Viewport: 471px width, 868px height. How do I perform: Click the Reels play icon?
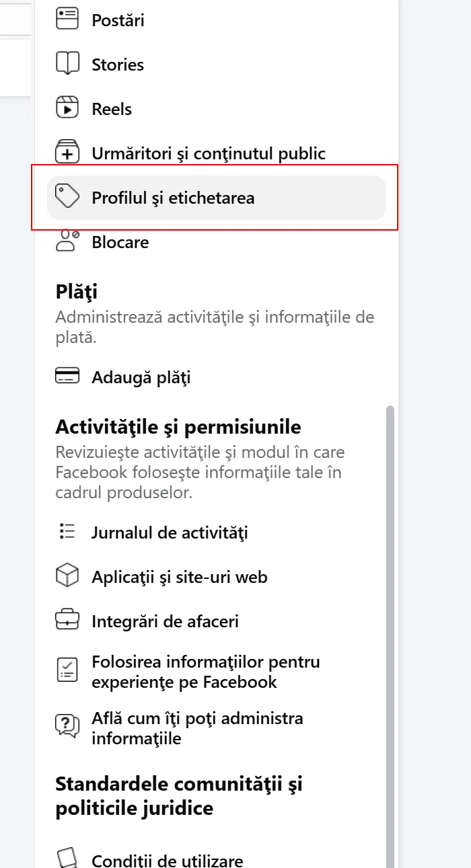click(67, 109)
